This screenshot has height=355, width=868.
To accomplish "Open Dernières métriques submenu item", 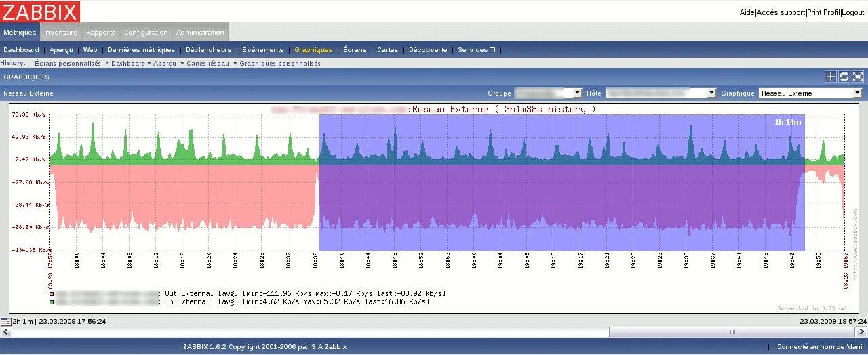I will (141, 50).
